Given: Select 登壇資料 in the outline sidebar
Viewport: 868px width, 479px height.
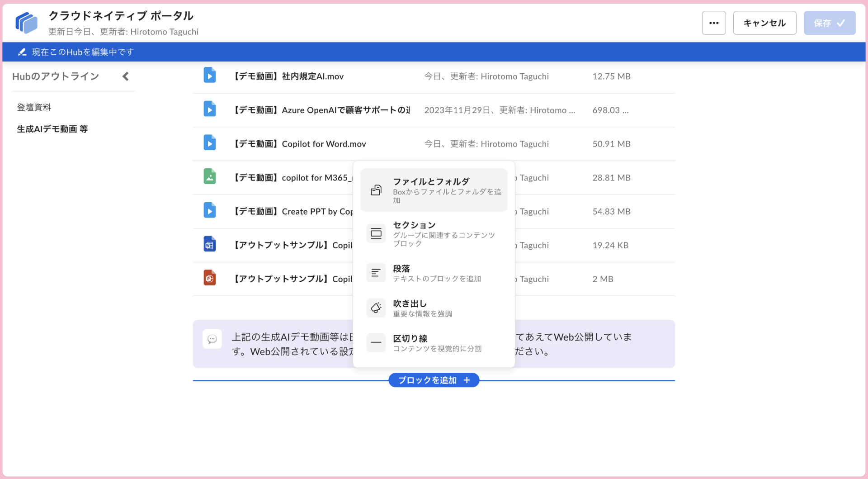Looking at the screenshot, I should click(x=34, y=107).
